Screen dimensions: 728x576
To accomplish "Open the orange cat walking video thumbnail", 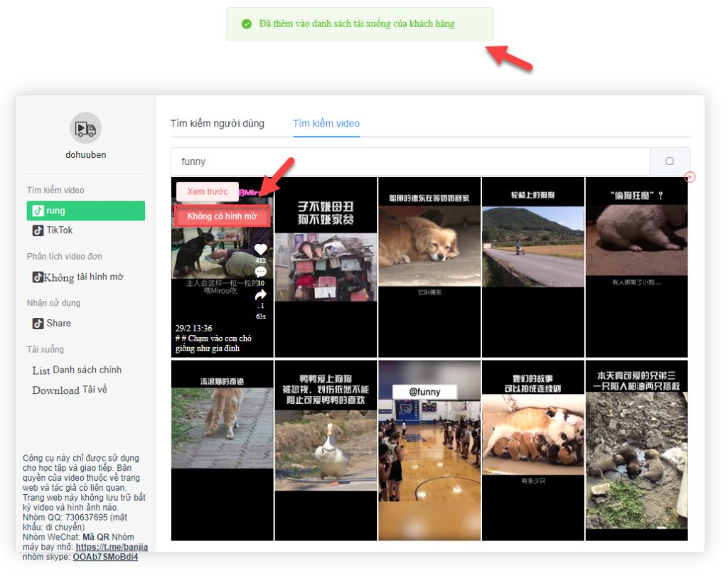I will pyautogui.click(x=223, y=450).
